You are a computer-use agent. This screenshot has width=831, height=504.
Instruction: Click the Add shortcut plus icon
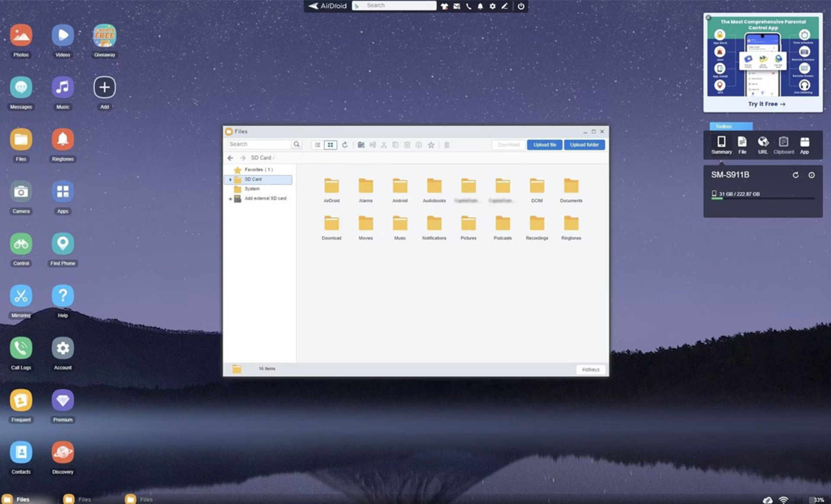(x=104, y=87)
